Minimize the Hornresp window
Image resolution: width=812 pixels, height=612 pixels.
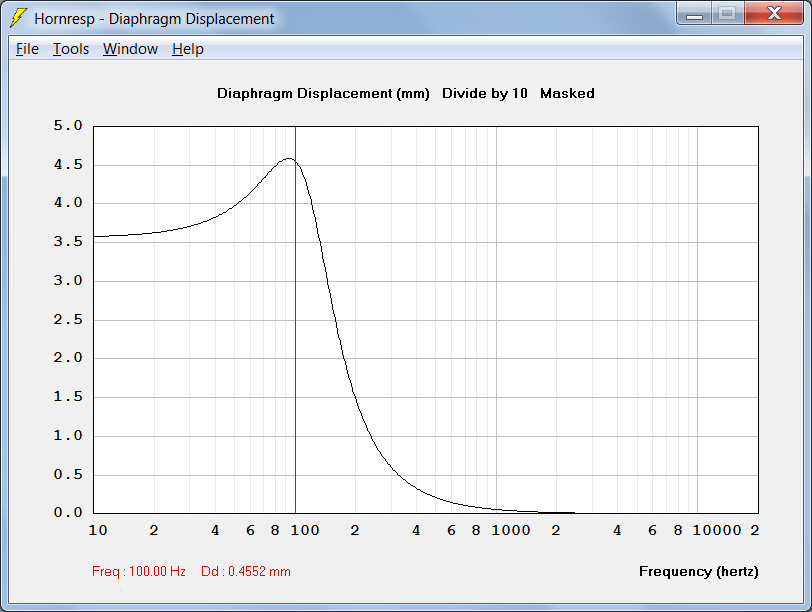pos(694,13)
